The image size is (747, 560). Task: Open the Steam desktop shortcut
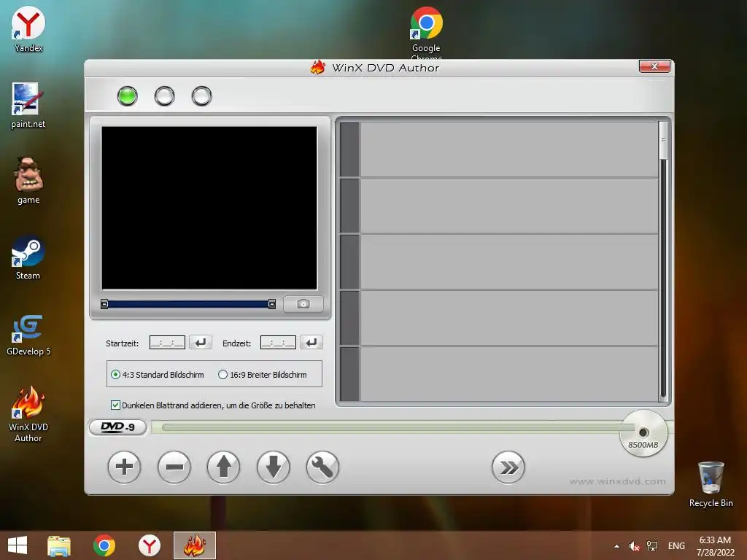click(28, 257)
